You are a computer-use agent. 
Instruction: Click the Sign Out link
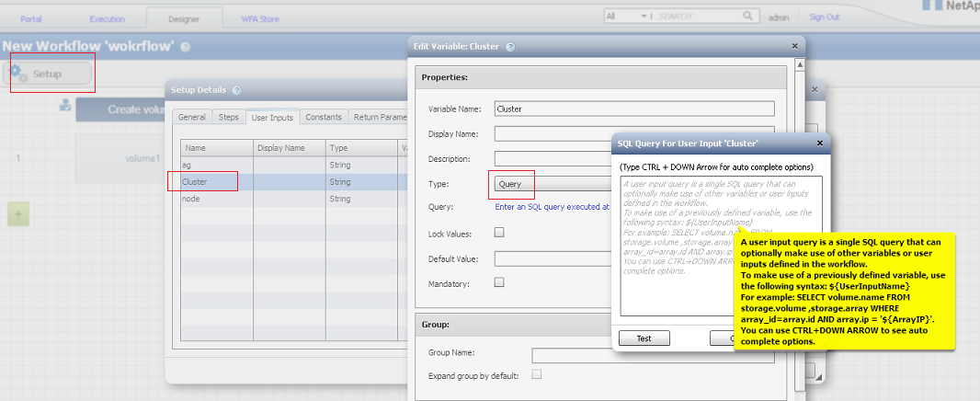[824, 17]
